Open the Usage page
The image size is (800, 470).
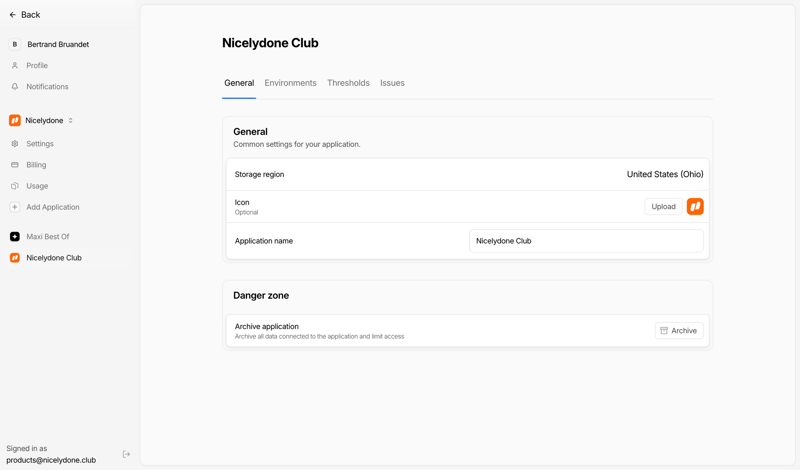point(37,186)
